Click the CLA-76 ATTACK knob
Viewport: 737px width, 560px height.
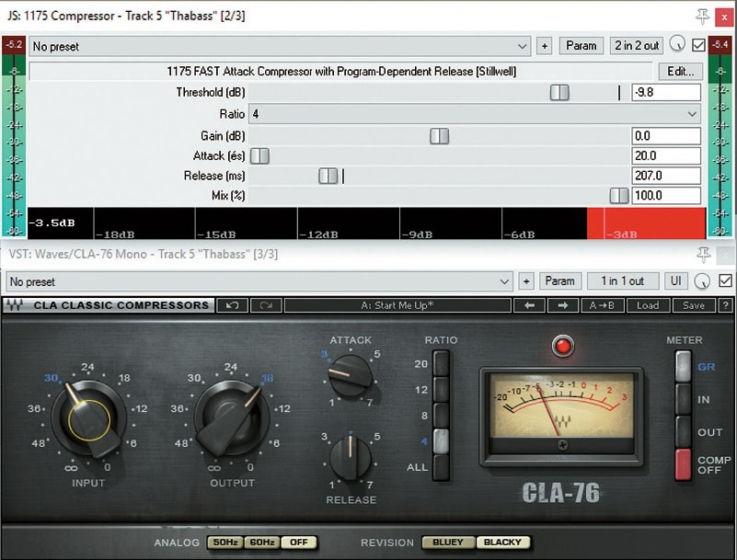click(351, 376)
